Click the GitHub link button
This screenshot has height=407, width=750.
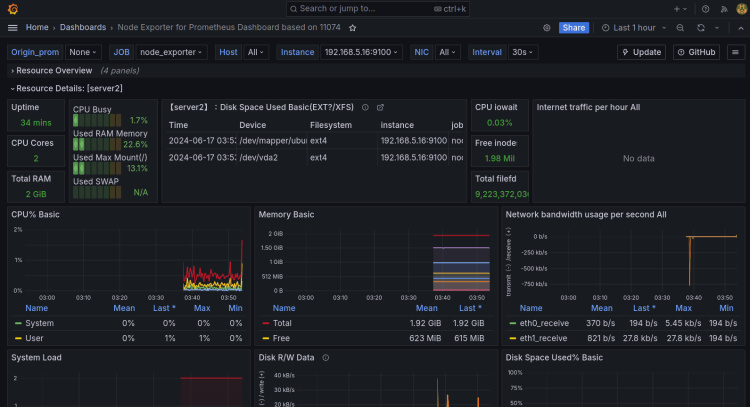click(696, 52)
